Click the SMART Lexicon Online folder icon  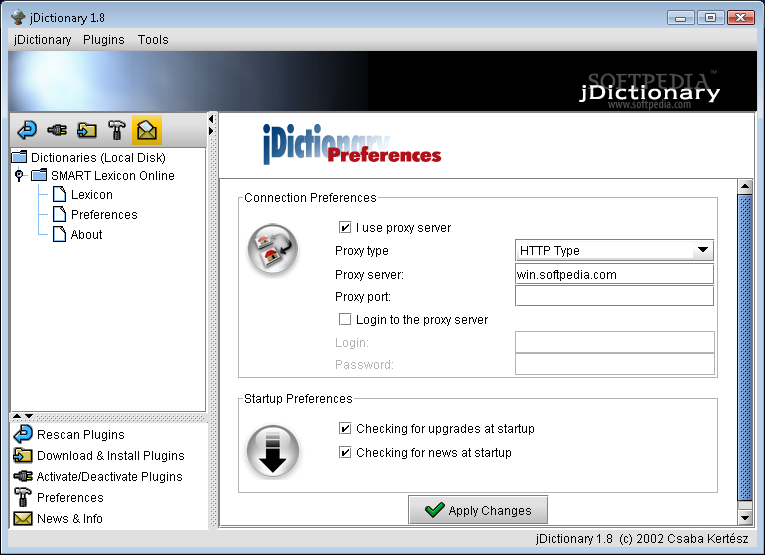click(39, 175)
